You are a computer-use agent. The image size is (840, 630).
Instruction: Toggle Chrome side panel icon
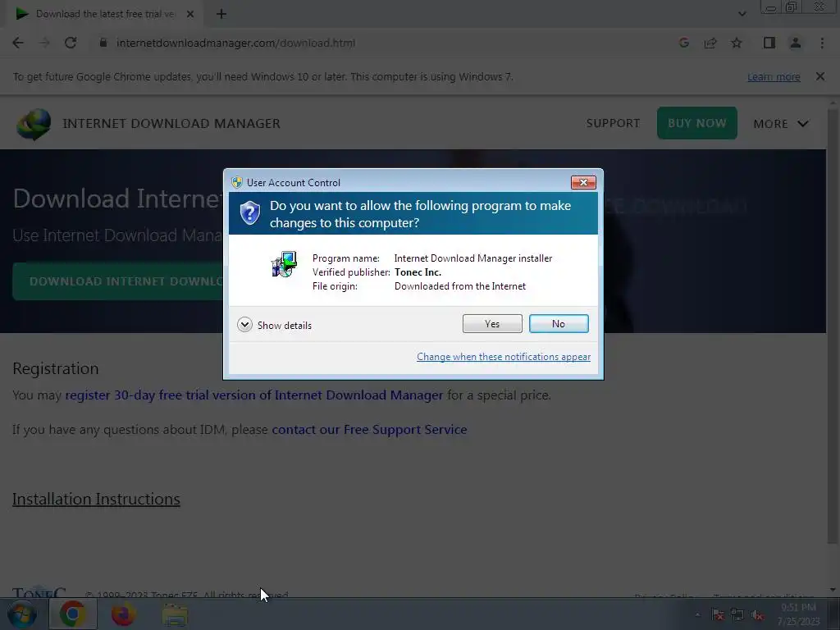click(x=769, y=43)
